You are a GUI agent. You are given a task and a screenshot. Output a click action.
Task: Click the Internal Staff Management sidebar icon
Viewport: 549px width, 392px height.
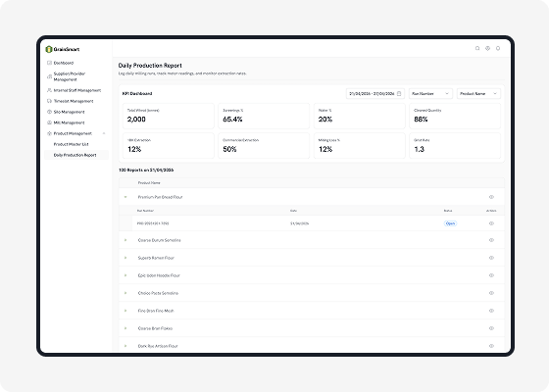tap(49, 90)
